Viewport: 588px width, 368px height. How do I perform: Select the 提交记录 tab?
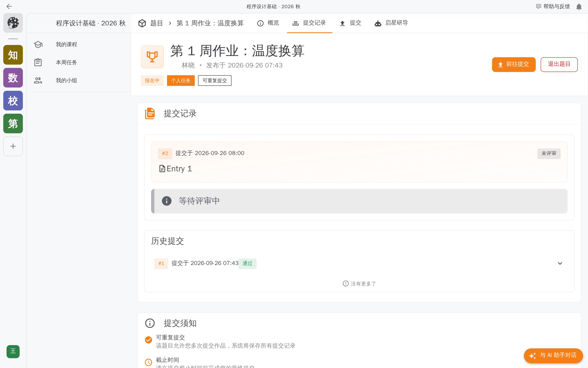point(309,23)
